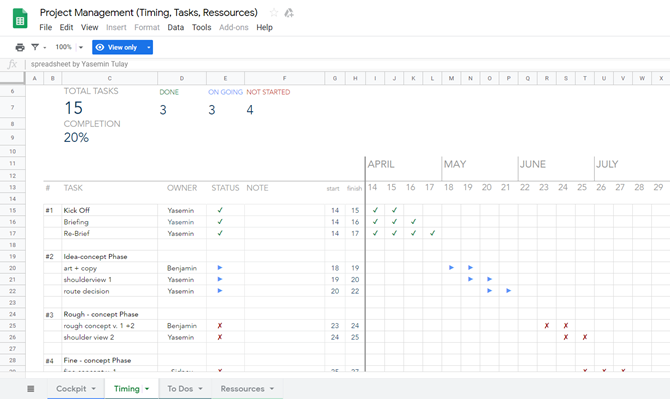Viewport: 670px width, 399px height.
Task: Click the JUNE month header
Action: 533,164
